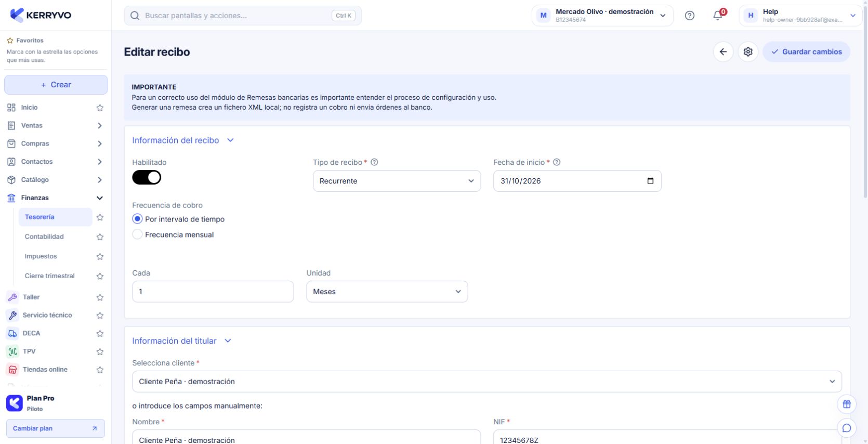
Task: Go back with the arrow button
Action: click(723, 51)
